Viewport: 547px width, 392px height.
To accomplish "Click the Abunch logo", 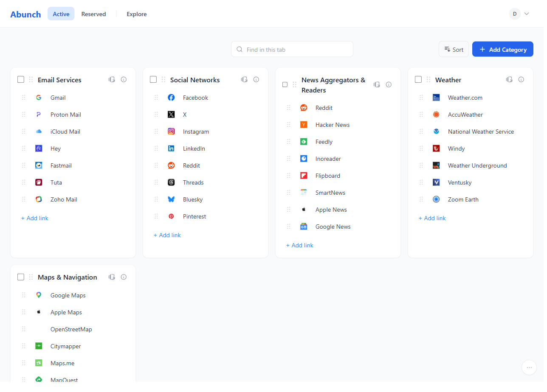I will (25, 14).
